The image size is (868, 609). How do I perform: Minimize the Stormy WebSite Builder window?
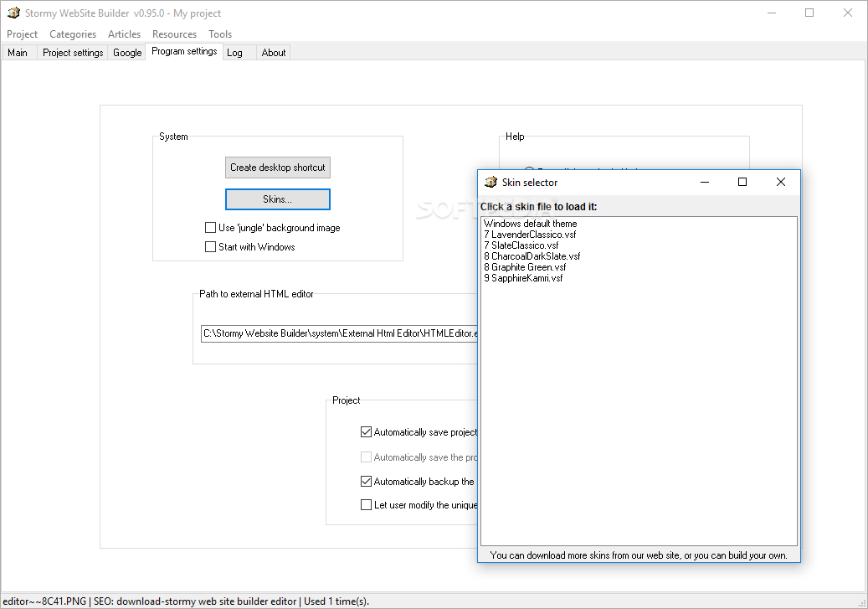pyautogui.click(x=772, y=13)
